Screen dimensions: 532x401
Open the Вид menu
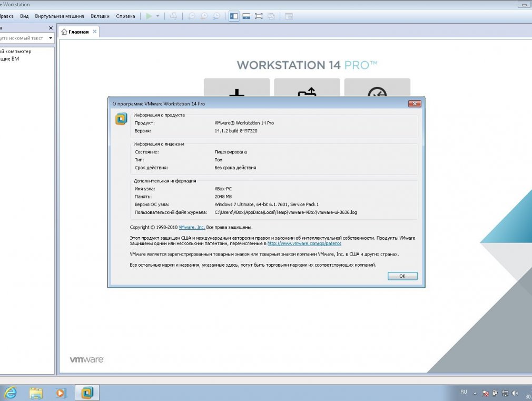tap(24, 16)
